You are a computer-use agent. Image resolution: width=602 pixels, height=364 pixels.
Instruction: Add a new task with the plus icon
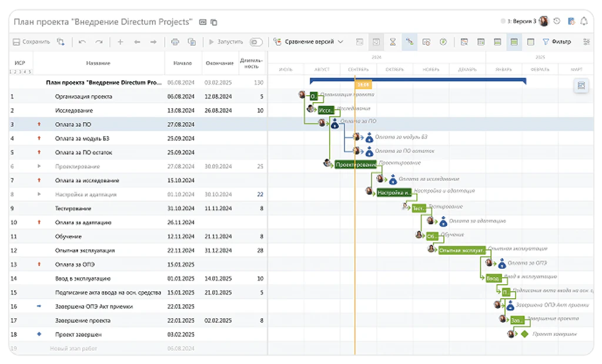tap(120, 42)
